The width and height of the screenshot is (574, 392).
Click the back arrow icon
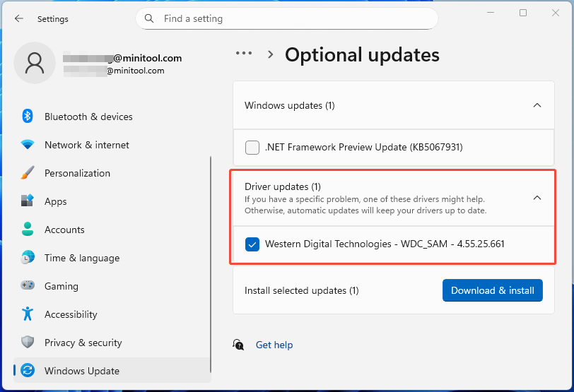click(x=19, y=18)
